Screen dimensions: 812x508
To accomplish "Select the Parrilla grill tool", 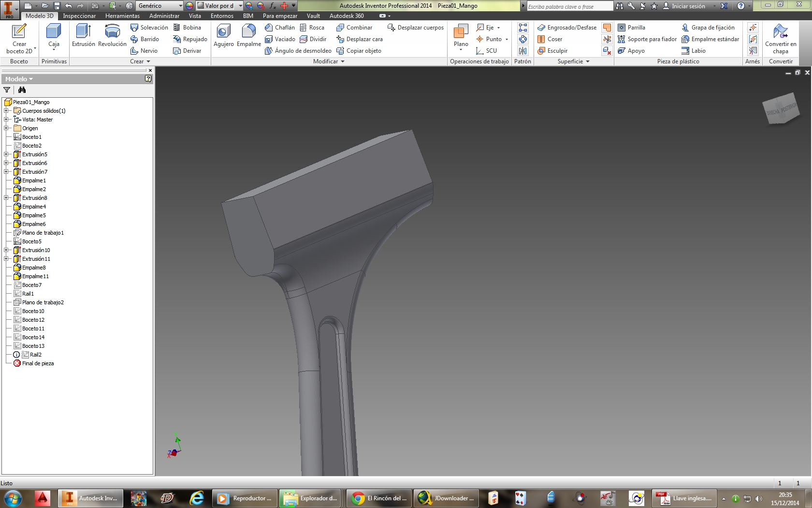I will click(631, 28).
